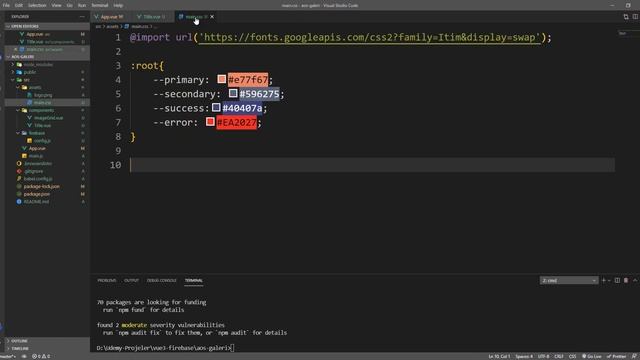Image resolution: width=640 pixels, height=360 pixels.
Task: Split the terminal panel
Action: point(617,281)
